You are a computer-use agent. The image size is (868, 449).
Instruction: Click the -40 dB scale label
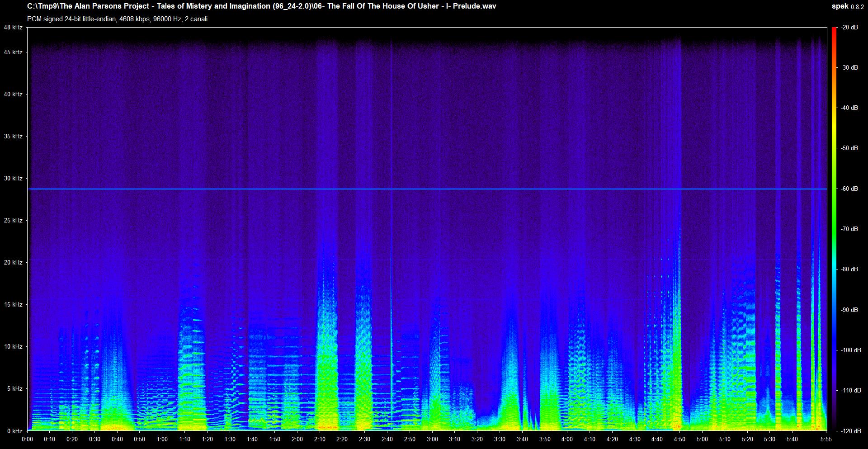[849, 108]
